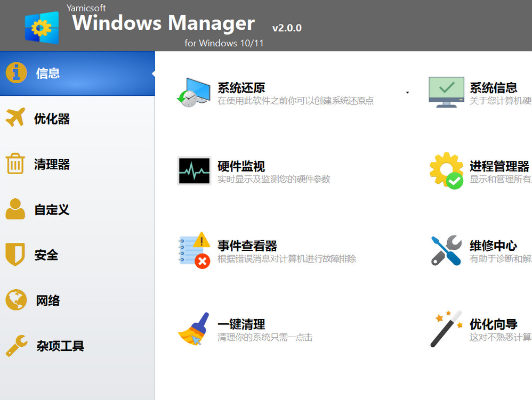Click the 硬件监视 heartbeat monitor icon
The image size is (532, 400).
[x=194, y=170]
